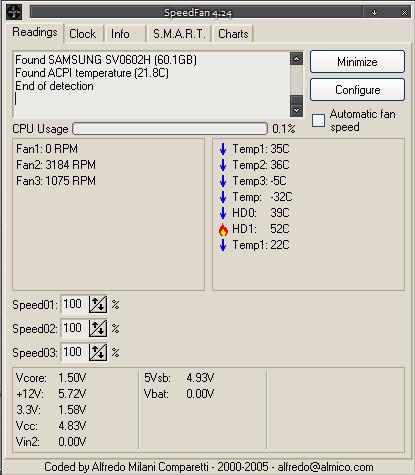
Task: Click the alfredo@almico.com footer text
Action: point(325,467)
